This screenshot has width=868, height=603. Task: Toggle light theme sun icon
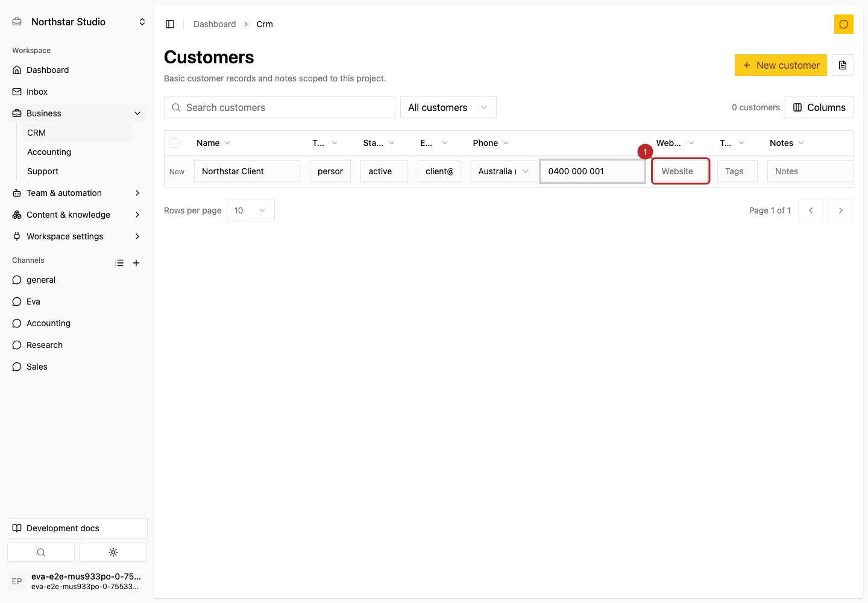pos(113,552)
